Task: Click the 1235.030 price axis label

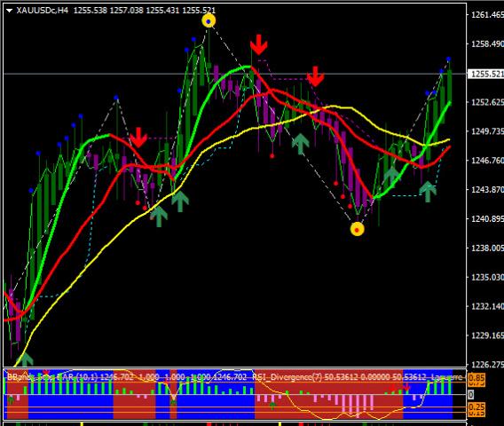Action: click(487, 277)
